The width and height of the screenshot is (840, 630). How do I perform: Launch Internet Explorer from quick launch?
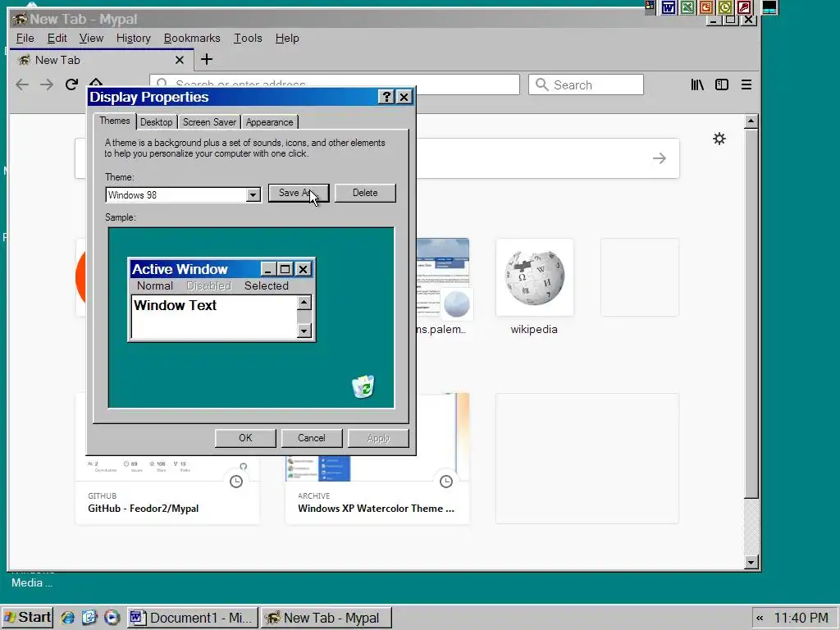pyautogui.click(x=67, y=618)
